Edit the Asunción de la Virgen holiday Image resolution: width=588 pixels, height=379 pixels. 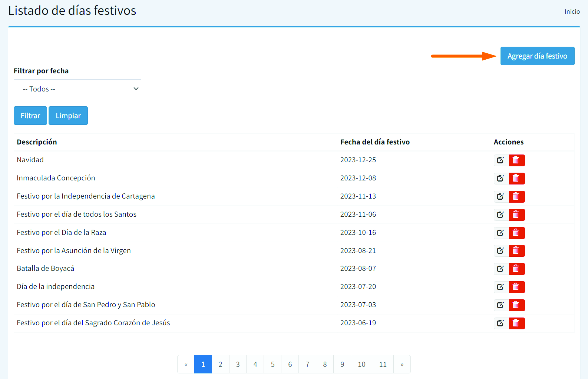click(x=501, y=251)
